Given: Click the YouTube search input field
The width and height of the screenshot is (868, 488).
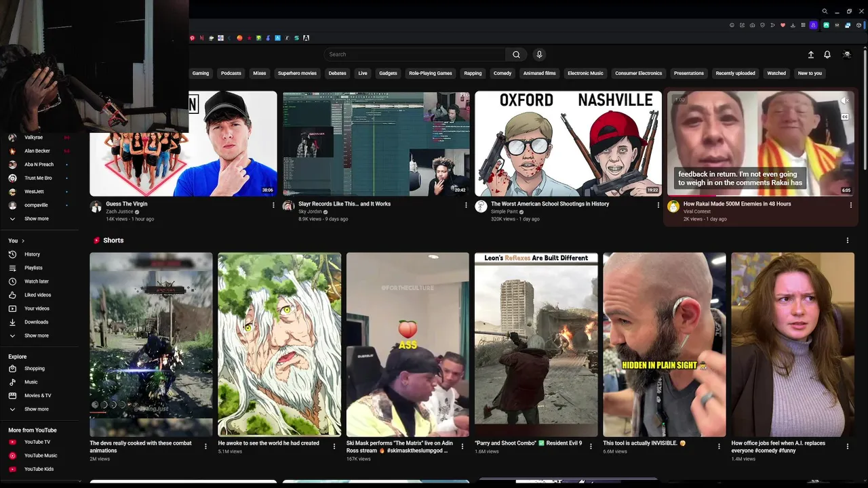Looking at the screenshot, I should coord(414,54).
